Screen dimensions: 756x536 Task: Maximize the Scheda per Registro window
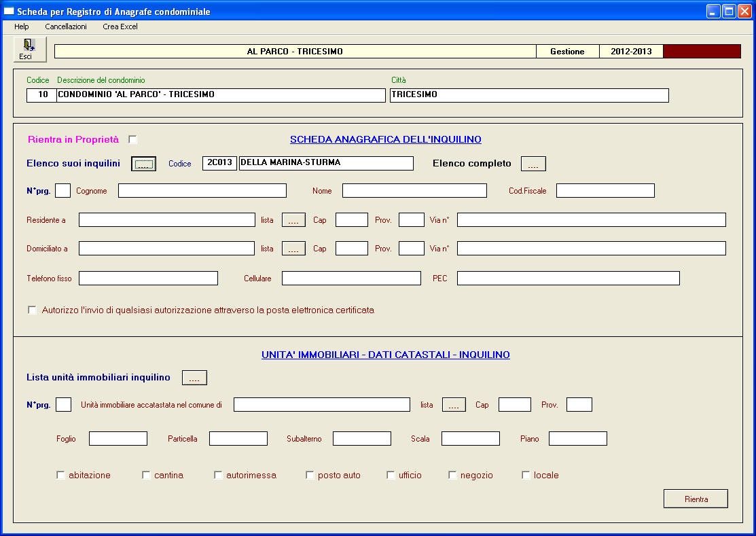pyautogui.click(x=729, y=11)
